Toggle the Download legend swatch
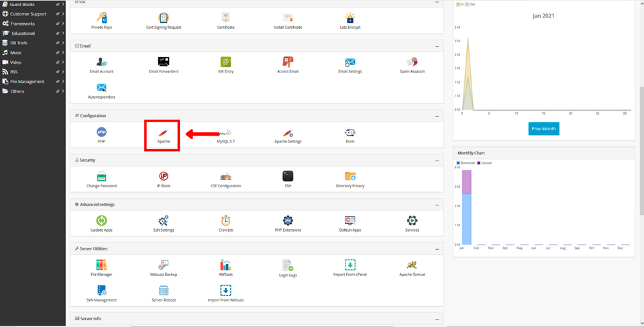This screenshot has height=327, width=644. pos(458,162)
